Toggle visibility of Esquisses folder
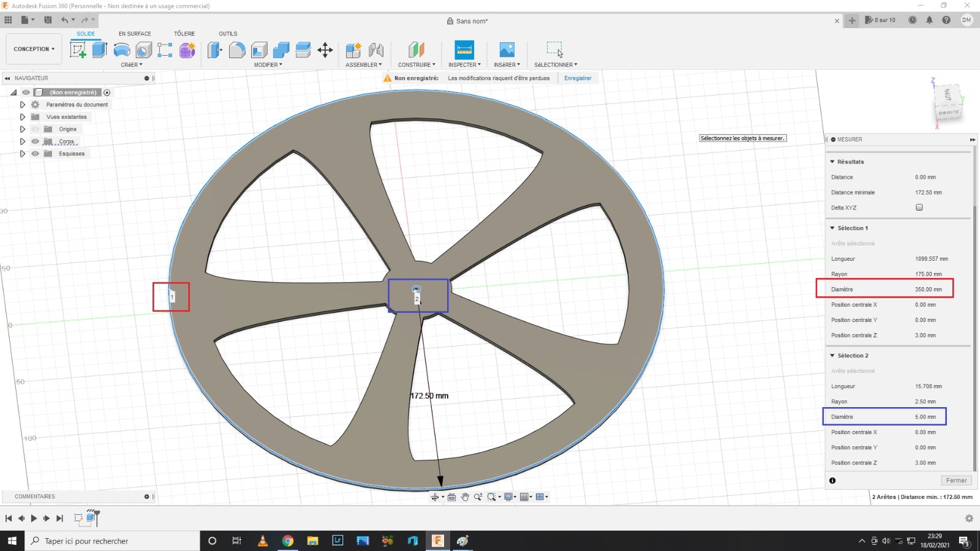This screenshot has height=551, width=980. point(35,154)
